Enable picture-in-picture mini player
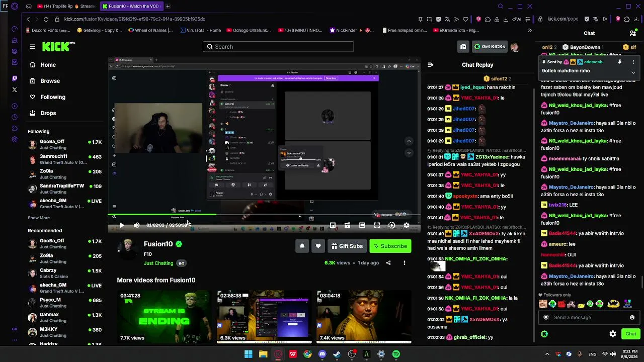The width and height of the screenshot is (644, 362). pos(333,225)
